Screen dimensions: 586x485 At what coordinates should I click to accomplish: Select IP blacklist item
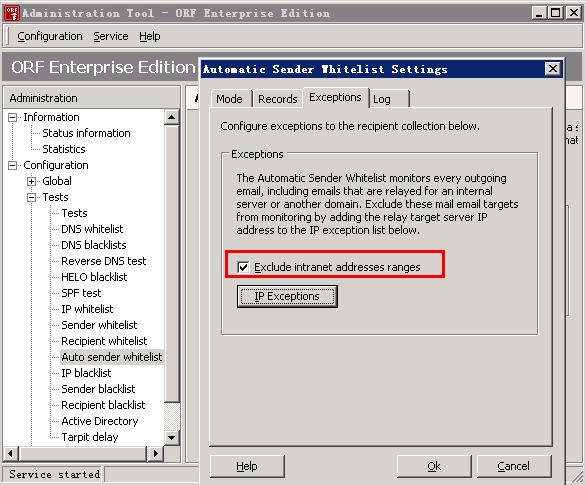click(x=86, y=373)
